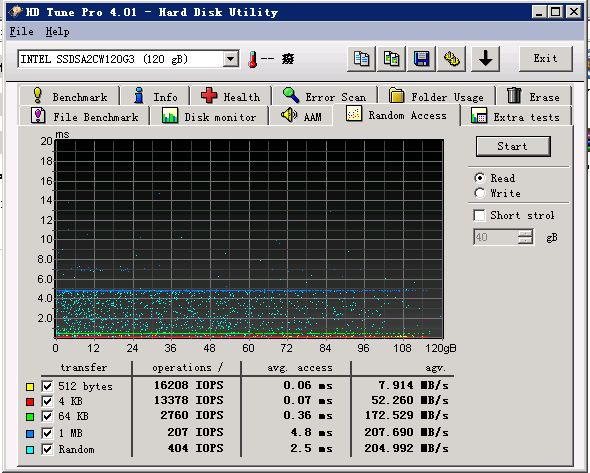Increase the short stroke gB spinner
Screen dimensions: 590x473
pyautogui.click(x=525, y=234)
